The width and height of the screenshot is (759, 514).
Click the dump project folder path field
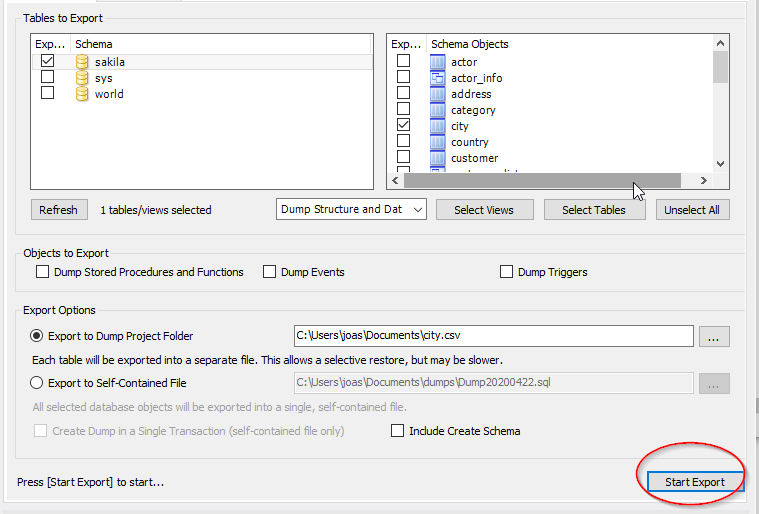[x=492, y=337]
